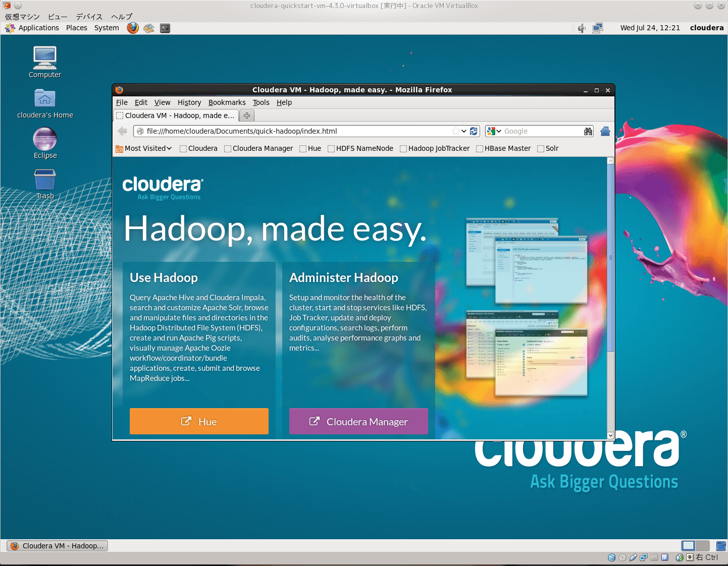Open the terminal launcher in top panel
Viewport: 728px width, 566px height.
[x=165, y=28]
